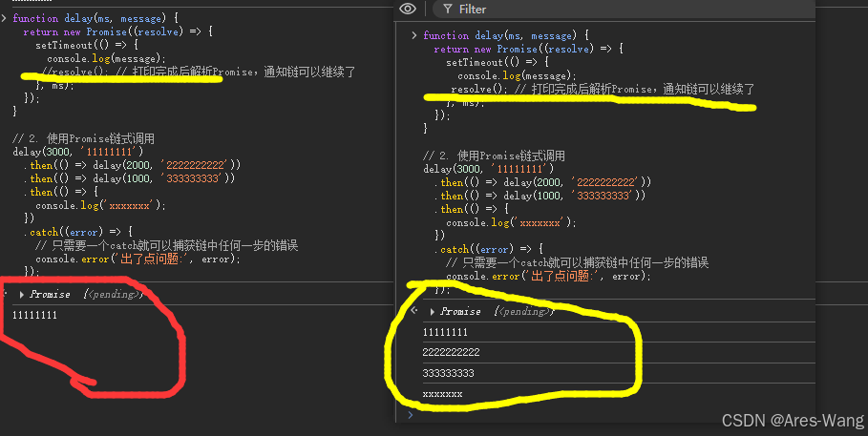Click the console prompt chevron below 'xxxxxxx' in right console

click(x=411, y=414)
